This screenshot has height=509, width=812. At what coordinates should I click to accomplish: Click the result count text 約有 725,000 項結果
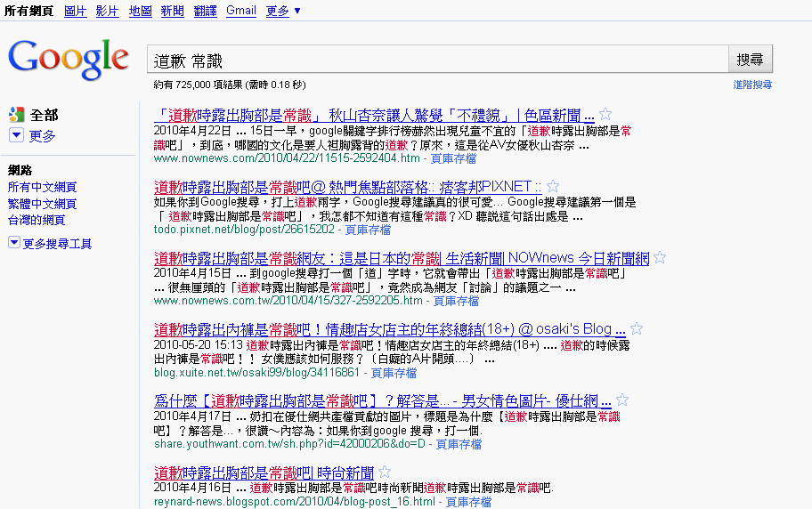pyautogui.click(x=198, y=85)
